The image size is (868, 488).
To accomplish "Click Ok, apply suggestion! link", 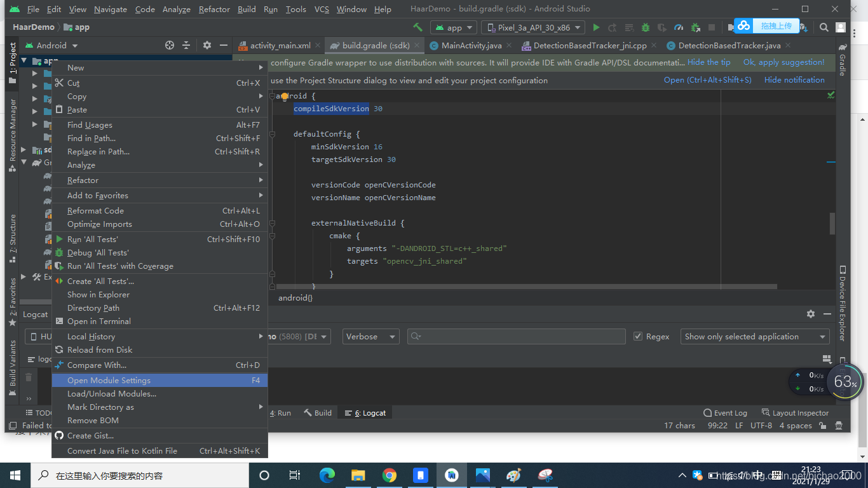I will [x=783, y=62].
